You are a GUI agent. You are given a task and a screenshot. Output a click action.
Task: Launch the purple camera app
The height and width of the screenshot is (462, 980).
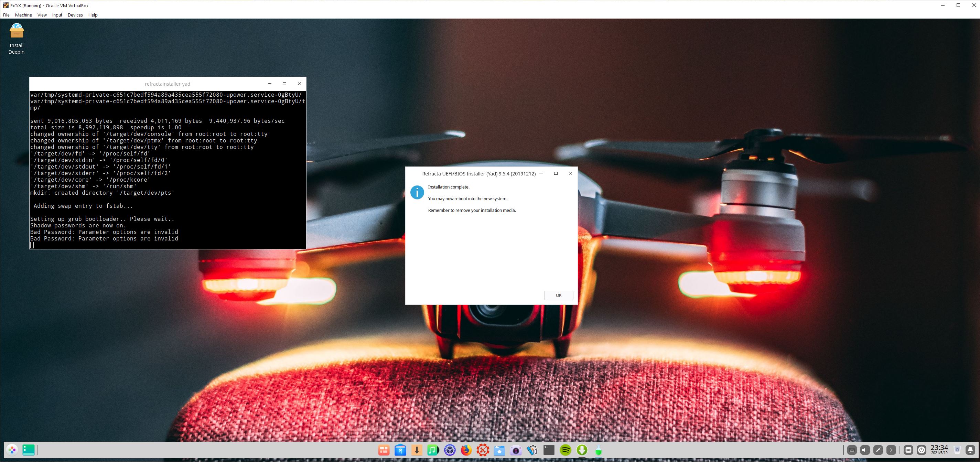click(x=516, y=451)
